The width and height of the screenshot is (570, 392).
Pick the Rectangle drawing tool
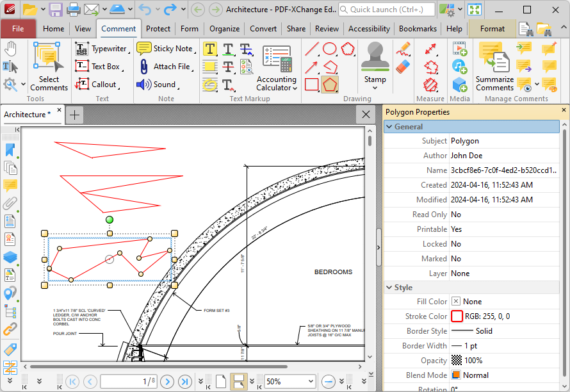click(312, 85)
